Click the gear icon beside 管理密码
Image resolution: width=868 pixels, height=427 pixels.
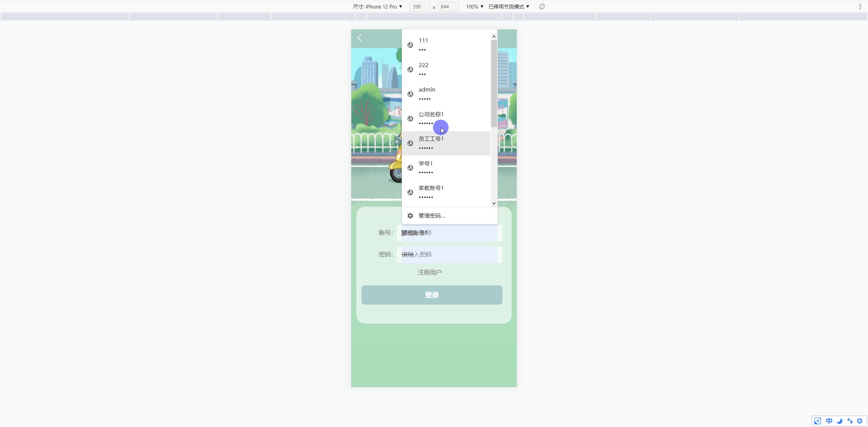click(410, 216)
